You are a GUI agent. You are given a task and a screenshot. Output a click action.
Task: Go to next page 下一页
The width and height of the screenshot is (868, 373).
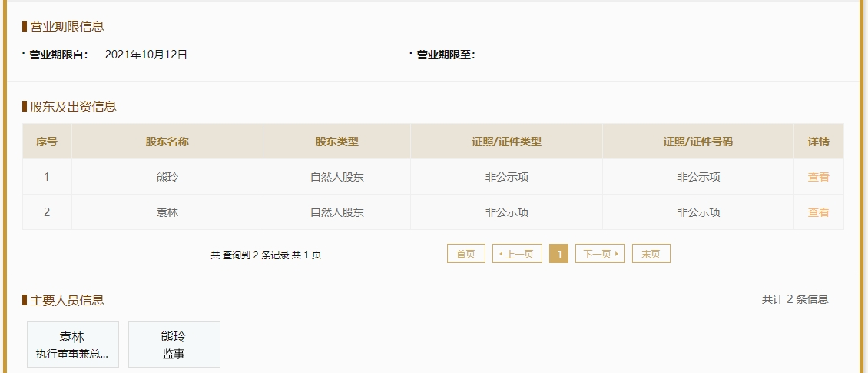point(600,253)
